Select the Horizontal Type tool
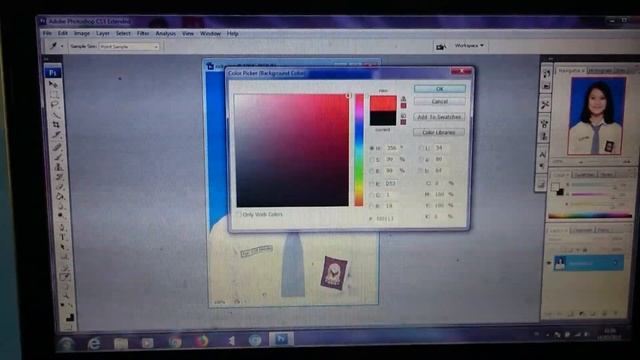Screen dimensions: 640x360 [x=63, y=237]
